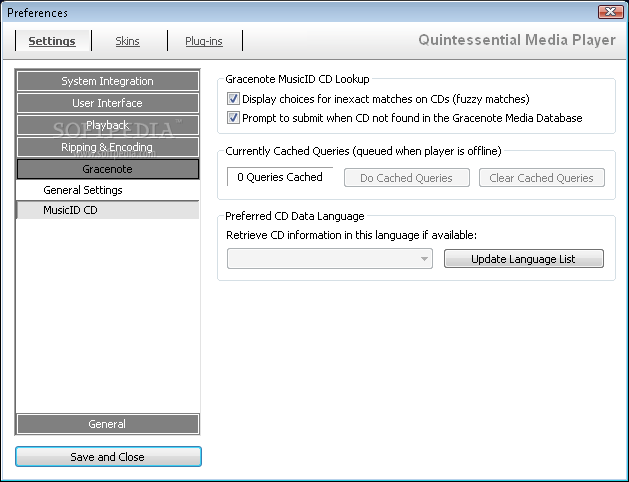The image size is (629, 482).
Task: Expand the Ripping & Encoding section
Action: pos(108,147)
